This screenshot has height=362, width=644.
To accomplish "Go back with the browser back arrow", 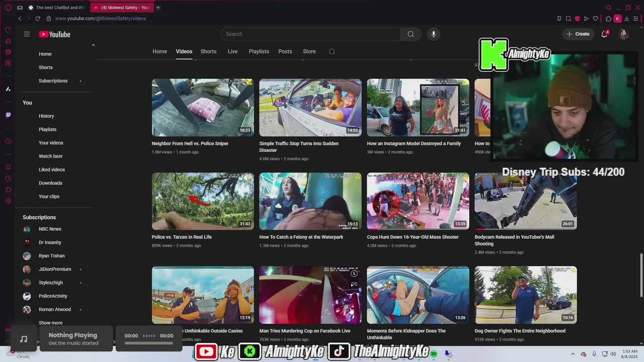I will click(x=20, y=19).
